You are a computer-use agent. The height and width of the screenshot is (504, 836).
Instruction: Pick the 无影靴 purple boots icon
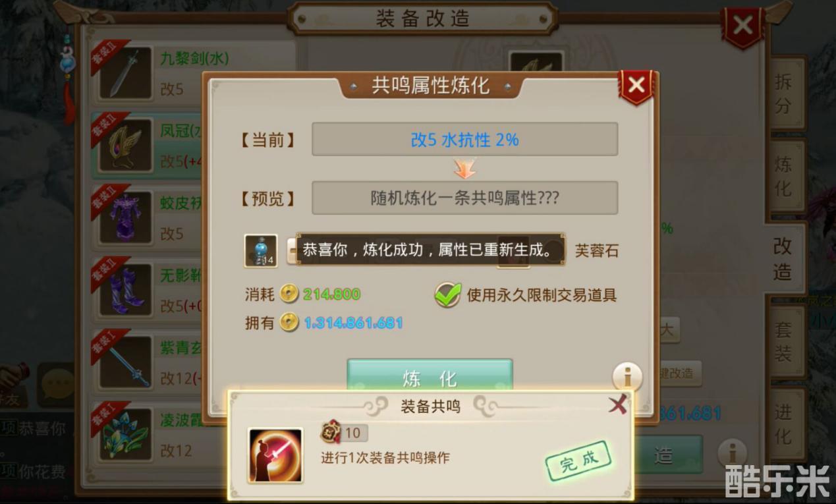[125, 291]
